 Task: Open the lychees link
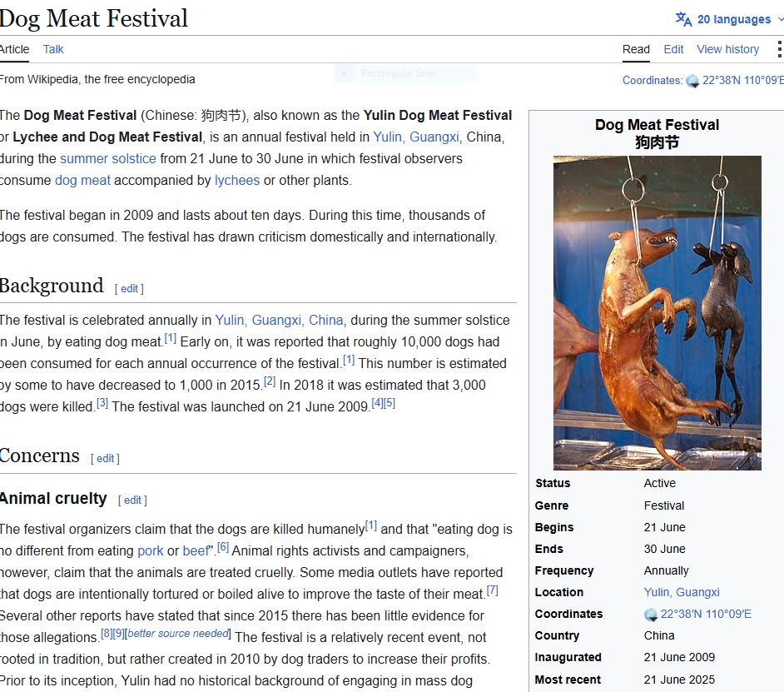tap(237, 180)
